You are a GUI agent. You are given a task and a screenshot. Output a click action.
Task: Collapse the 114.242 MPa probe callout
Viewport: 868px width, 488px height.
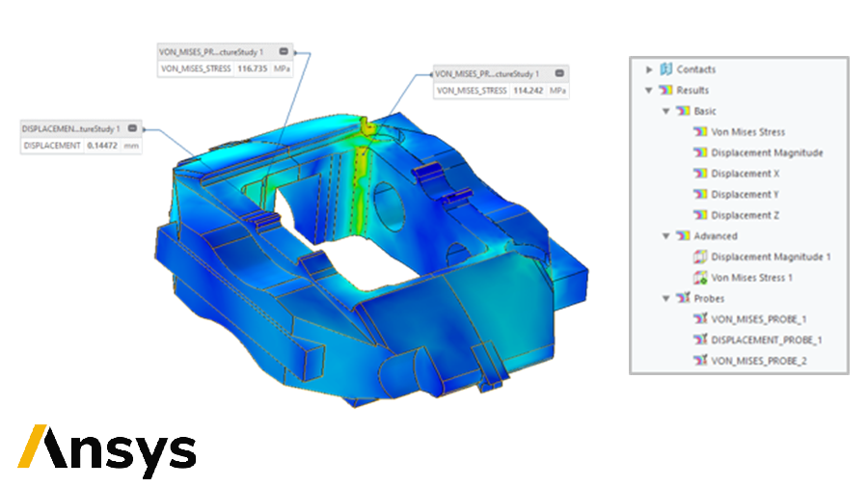tap(559, 72)
